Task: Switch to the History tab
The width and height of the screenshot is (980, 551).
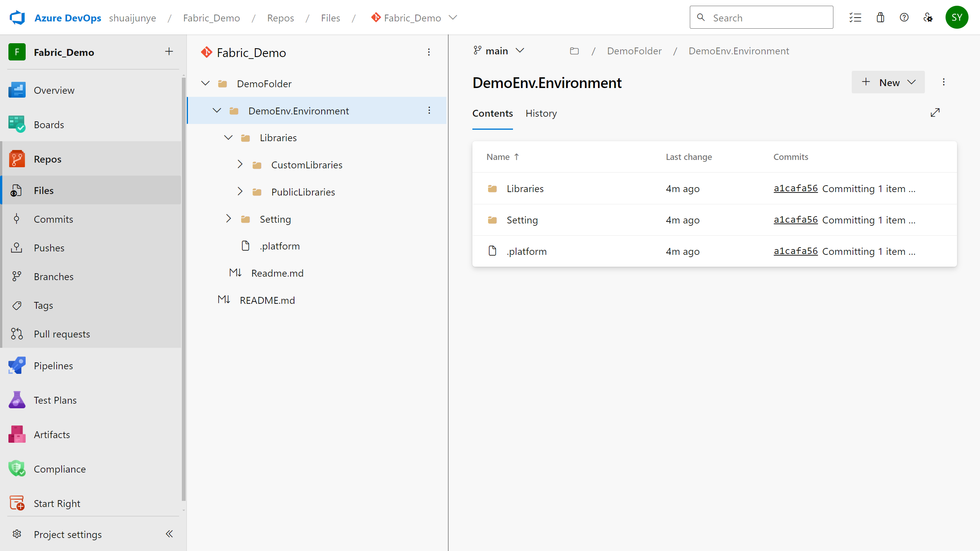Action: pyautogui.click(x=541, y=113)
